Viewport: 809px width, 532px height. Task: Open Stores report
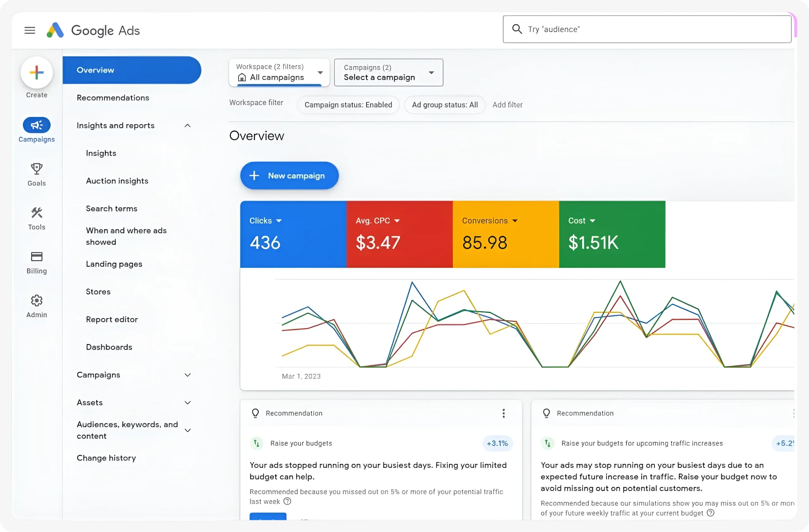coord(98,292)
